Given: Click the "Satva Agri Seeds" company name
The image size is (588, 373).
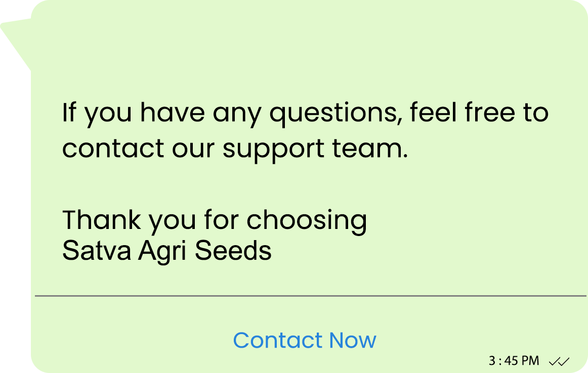Looking at the screenshot, I should coord(167,250).
